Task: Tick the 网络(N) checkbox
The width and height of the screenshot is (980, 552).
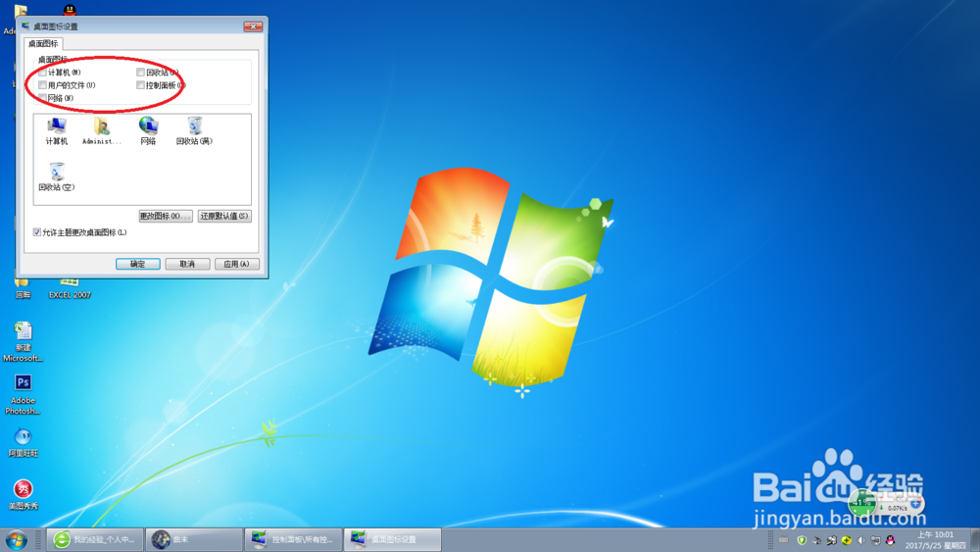Action: [42, 98]
